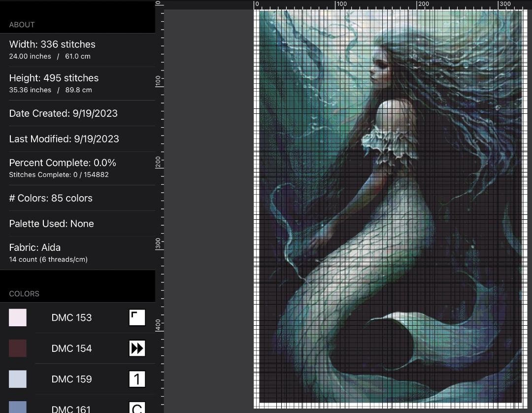This screenshot has width=532, height=413.
Task: Click the # Colors: 85 colors entry
Action: [x=51, y=198]
